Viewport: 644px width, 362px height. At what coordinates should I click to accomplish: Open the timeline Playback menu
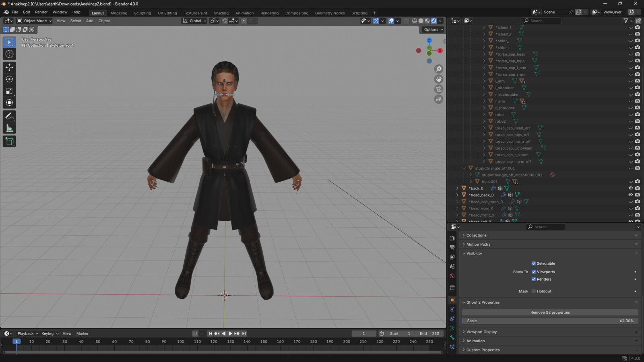(27, 333)
